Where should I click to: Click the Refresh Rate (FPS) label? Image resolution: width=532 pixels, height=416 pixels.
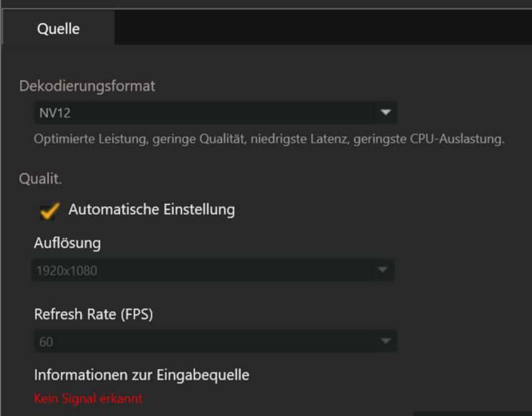[93, 313]
